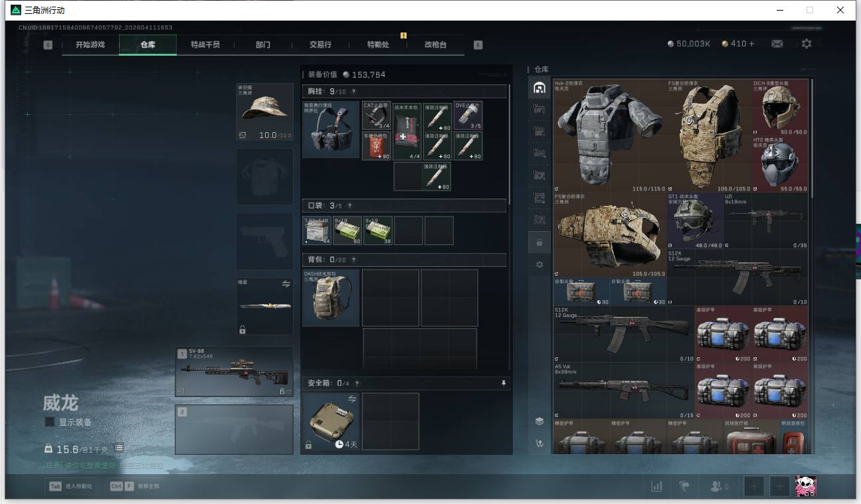This screenshot has height=504, width=861.
Task: Expand the weight details list icon
Action: [118, 449]
